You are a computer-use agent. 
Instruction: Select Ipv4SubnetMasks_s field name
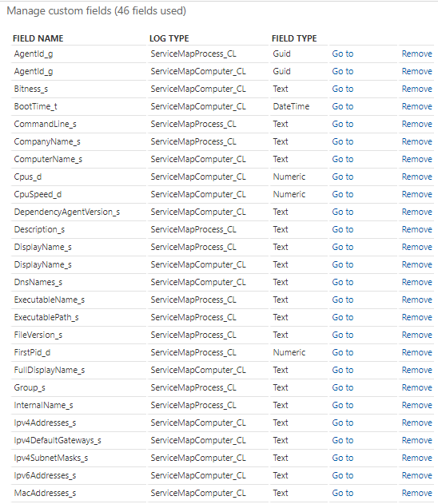pos(51,458)
